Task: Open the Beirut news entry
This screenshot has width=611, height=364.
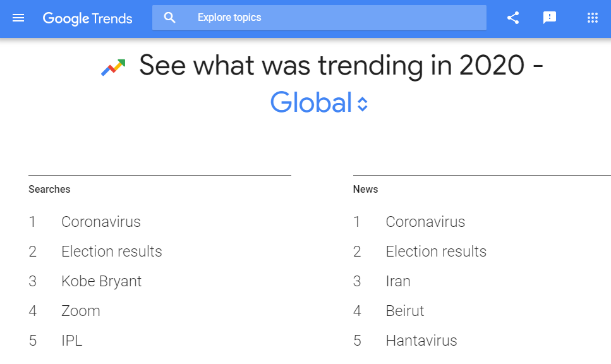Action: click(x=405, y=311)
